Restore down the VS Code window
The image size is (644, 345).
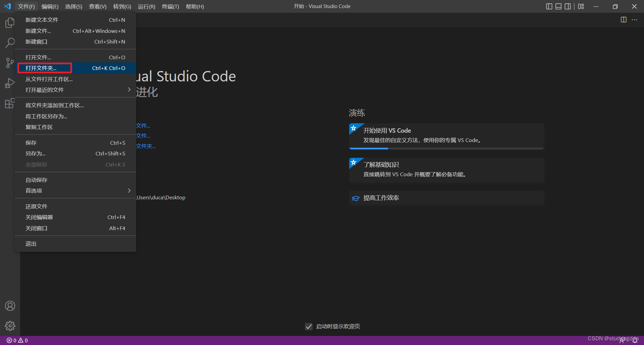pyautogui.click(x=615, y=6)
